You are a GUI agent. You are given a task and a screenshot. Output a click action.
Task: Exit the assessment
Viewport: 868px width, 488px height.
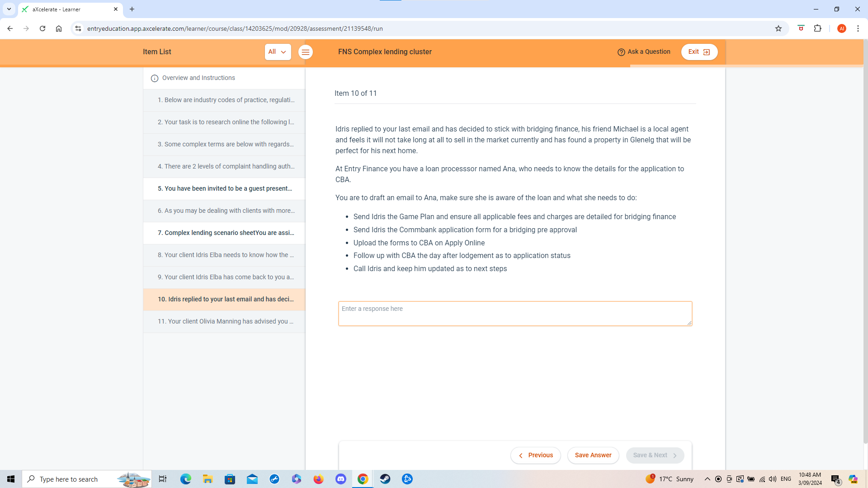point(699,52)
